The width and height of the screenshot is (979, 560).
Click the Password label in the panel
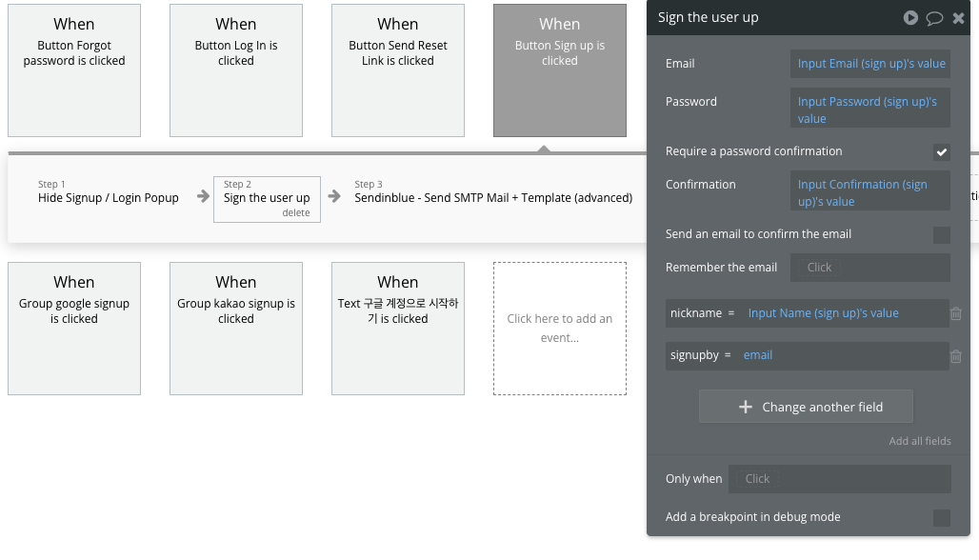(691, 102)
